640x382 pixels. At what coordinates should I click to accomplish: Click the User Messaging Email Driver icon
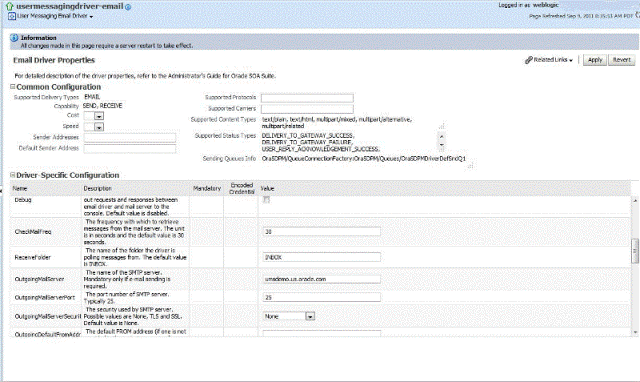coord(12,16)
